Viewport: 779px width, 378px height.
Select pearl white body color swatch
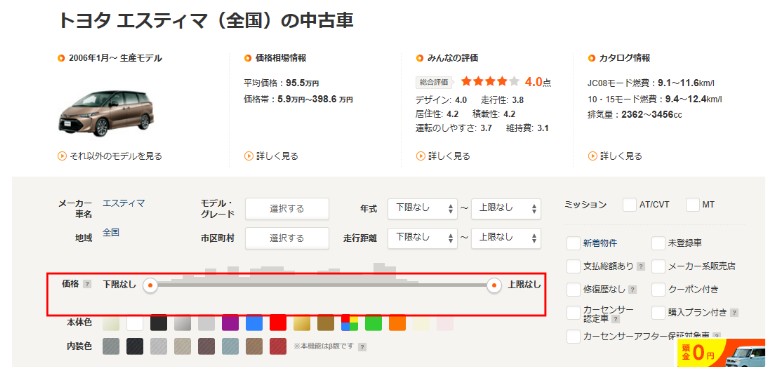(111, 322)
